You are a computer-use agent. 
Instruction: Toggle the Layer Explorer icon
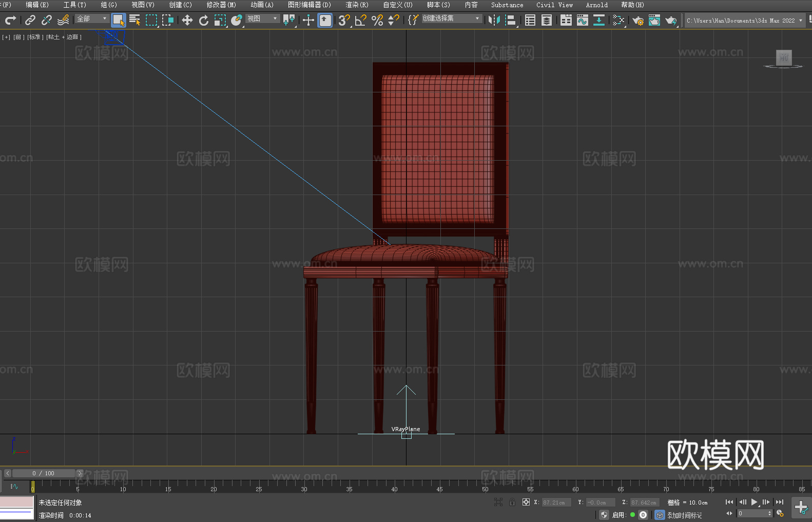tap(547, 20)
